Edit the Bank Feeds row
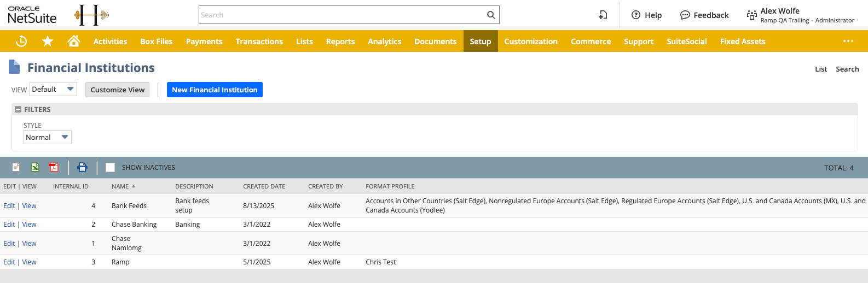Image resolution: width=868 pixels, height=283 pixels. coord(9,206)
